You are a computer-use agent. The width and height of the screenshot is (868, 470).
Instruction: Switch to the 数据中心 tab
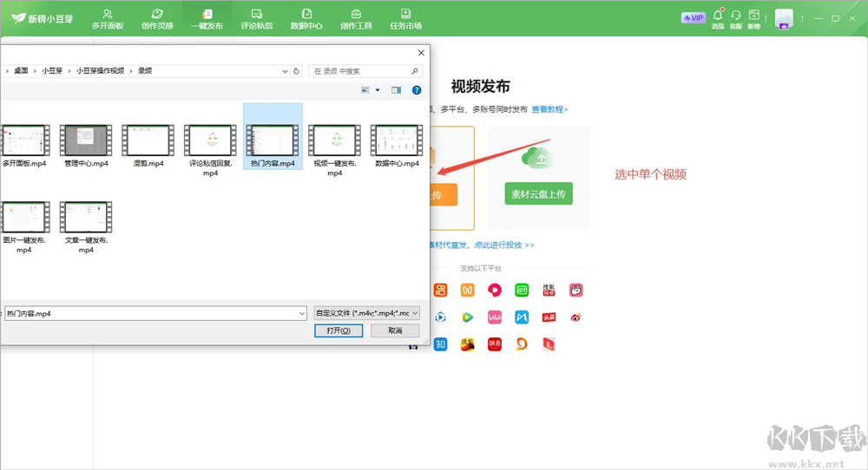[x=306, y=18]
